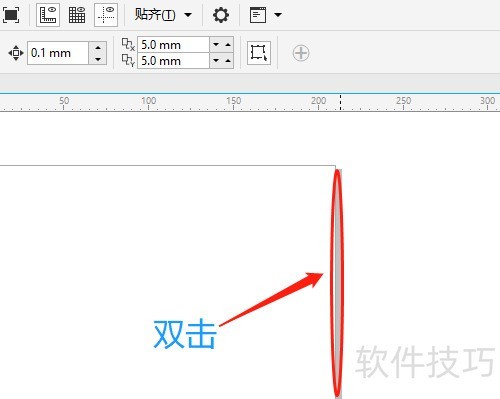Open options via the gear icon

coord(221,15)
